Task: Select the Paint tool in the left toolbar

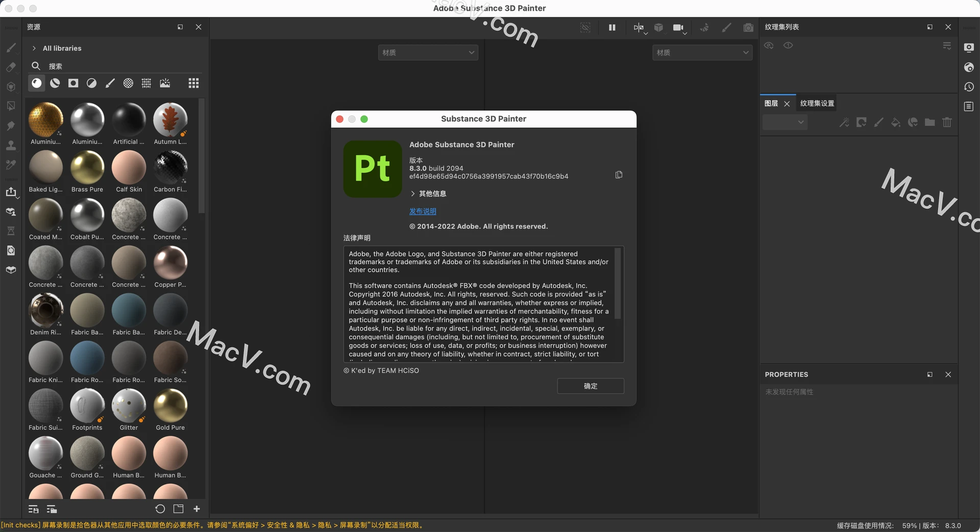Action: tap(11, 48)
